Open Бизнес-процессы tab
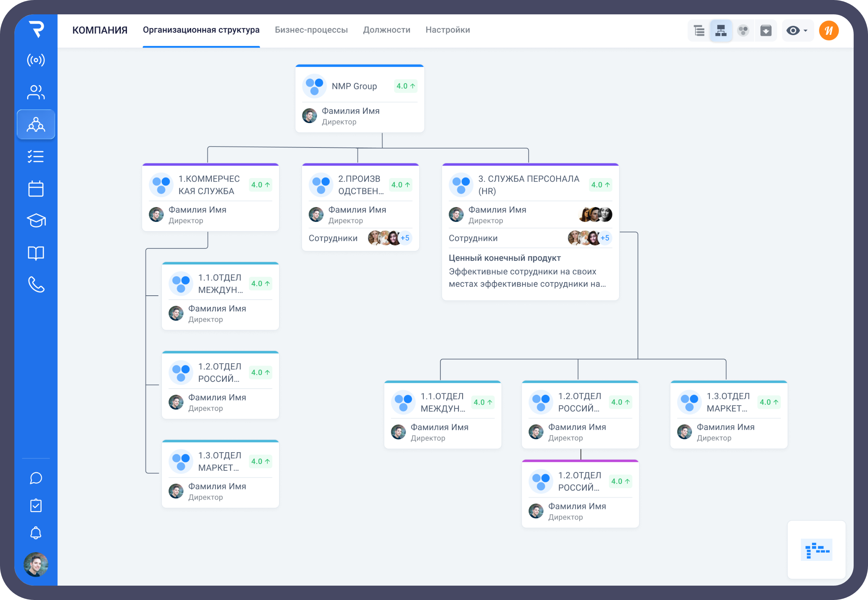The width and height of the screenshot is (868, 600). click(x=311, y=30)
